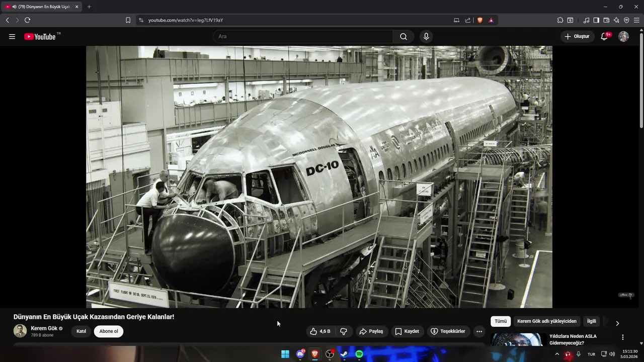Open more actions three-dot menu under video
The width and height of the screenshot is (644, 362).
479,331
